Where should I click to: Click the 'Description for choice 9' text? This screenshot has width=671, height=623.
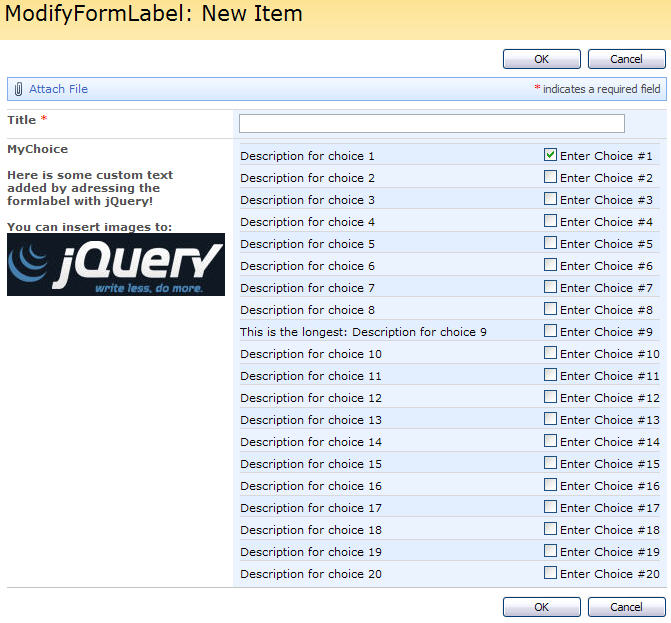(363, 332)
